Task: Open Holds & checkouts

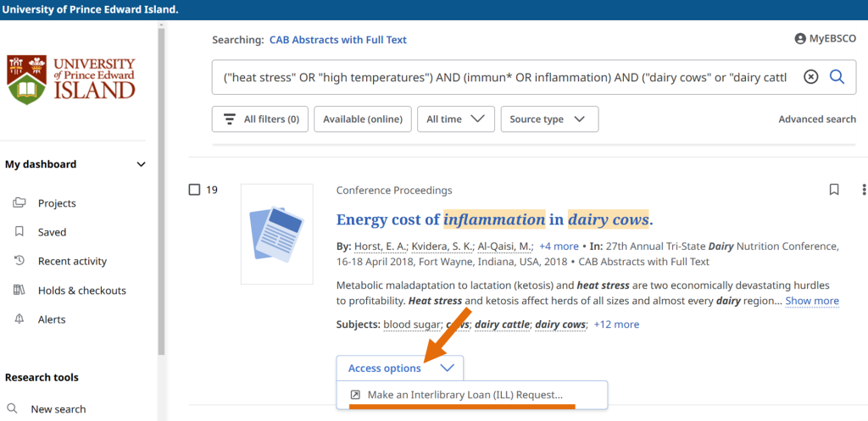Action: pos(81,291)
